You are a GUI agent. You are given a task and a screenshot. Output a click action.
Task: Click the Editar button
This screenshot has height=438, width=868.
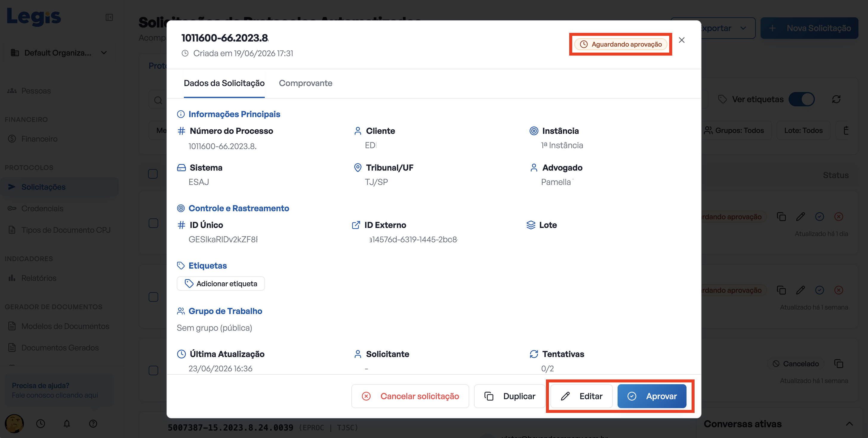point(581,396)
